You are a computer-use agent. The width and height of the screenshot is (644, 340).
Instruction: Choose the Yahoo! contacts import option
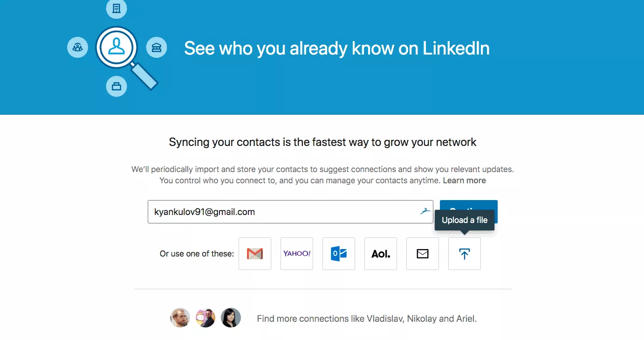pos(297,254)
